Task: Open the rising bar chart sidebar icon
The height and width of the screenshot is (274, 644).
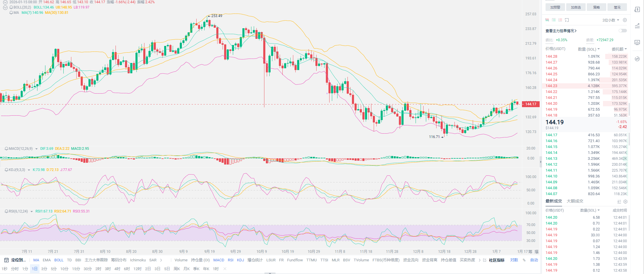Action: [x=637, y=26]
